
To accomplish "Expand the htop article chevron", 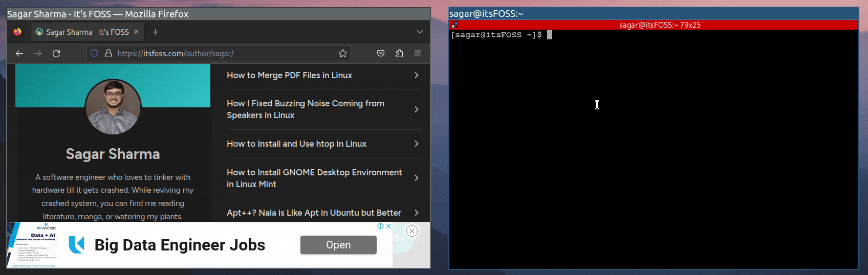I will (x=416, y=144).
